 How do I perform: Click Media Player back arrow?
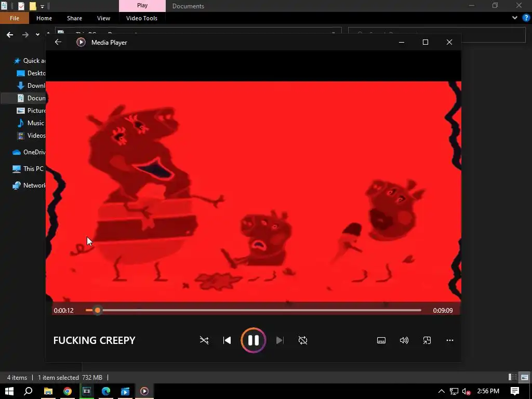(x=58, y=42)
